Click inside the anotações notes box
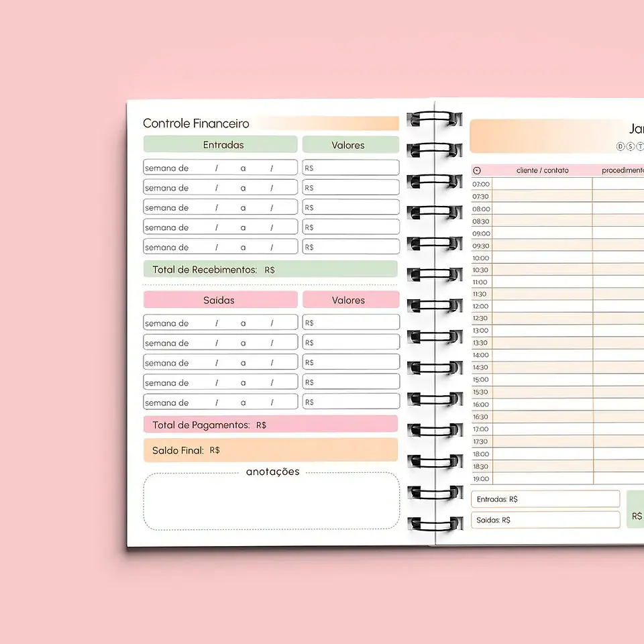The image size is (644, 644). 271,503
